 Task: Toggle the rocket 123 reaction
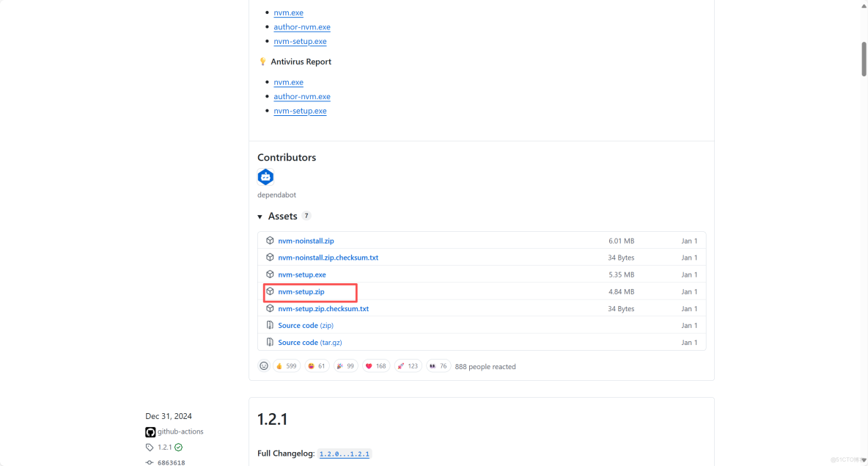(x=408, y=365)
